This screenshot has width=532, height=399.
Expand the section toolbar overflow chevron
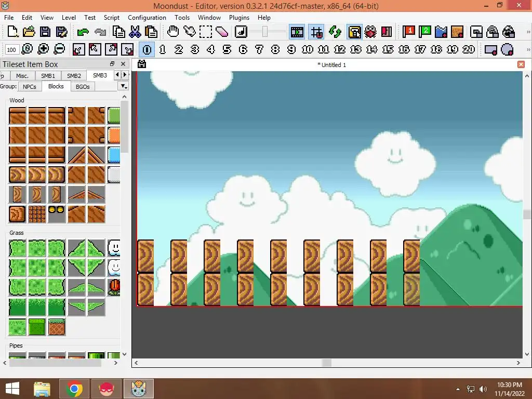pos(528,49)
